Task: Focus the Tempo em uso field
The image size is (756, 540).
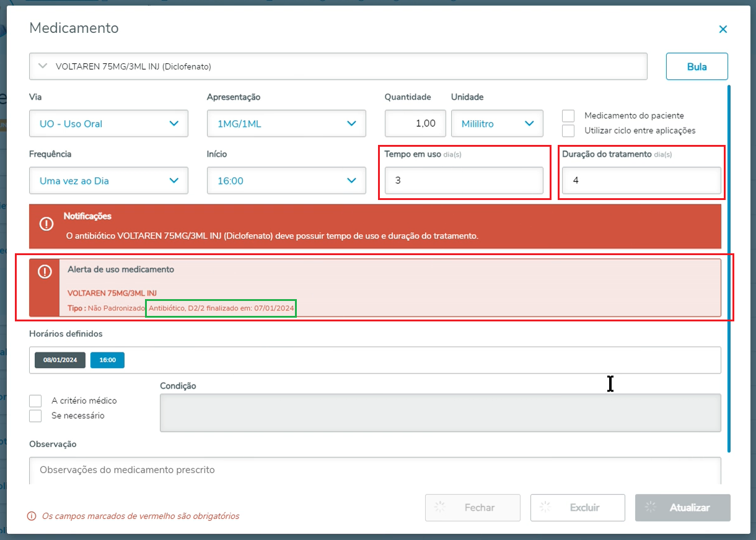Action: point(464,181)
